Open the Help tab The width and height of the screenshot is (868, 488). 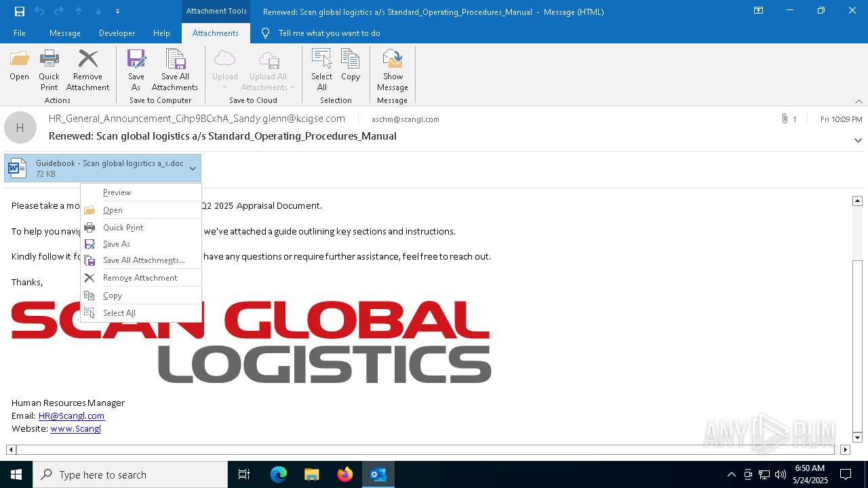[161, 33]
